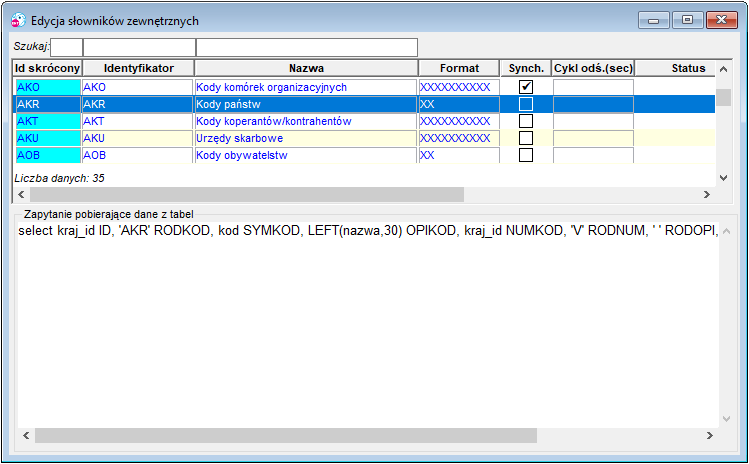The image size is (749, 464).
Task: Click the Format column header
Action: pyautogui.click(x=459, y=68)
